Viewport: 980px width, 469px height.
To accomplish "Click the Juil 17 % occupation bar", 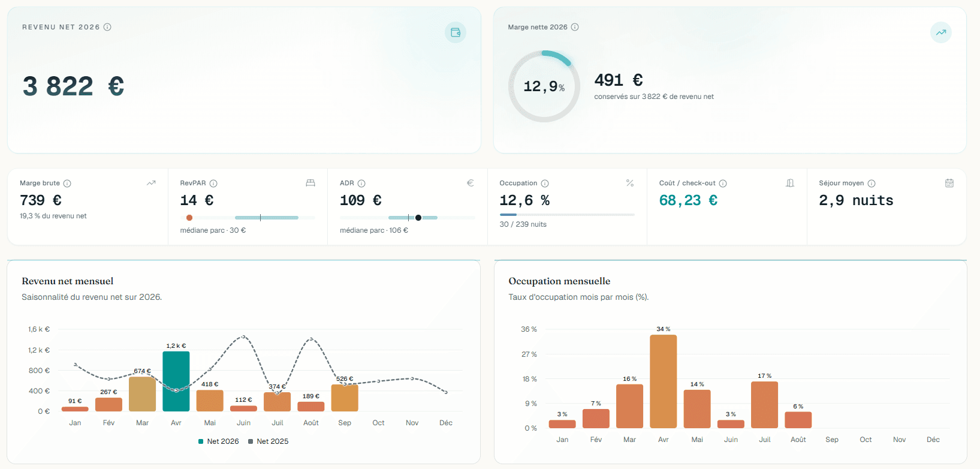I will (x=765, y=405).
